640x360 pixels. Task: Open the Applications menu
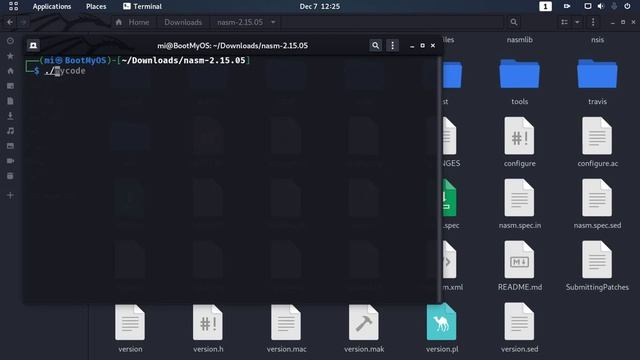[52, 7]
